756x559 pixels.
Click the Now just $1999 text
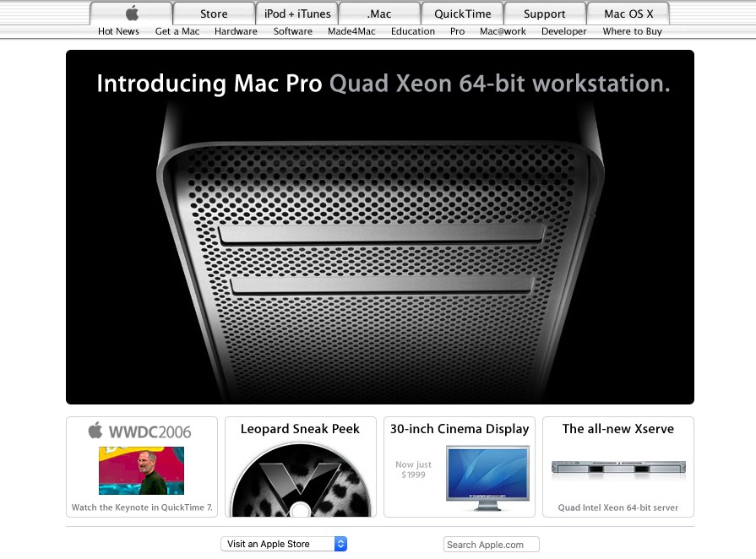click(413, 469)
